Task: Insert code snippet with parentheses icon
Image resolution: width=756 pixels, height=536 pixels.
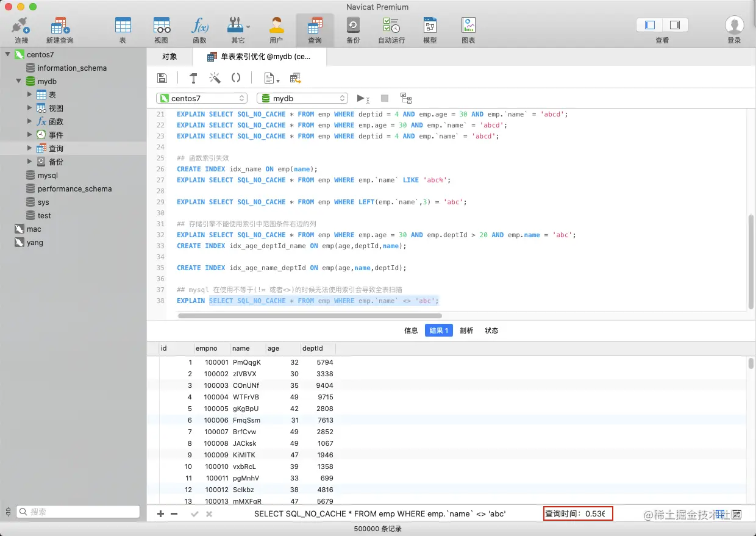Action: [x=236, y=78]
